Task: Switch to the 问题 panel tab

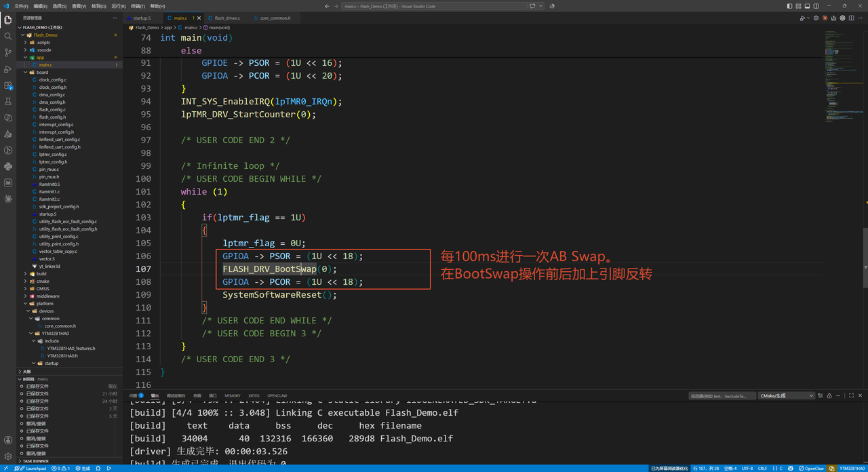Action: point(136,395)
